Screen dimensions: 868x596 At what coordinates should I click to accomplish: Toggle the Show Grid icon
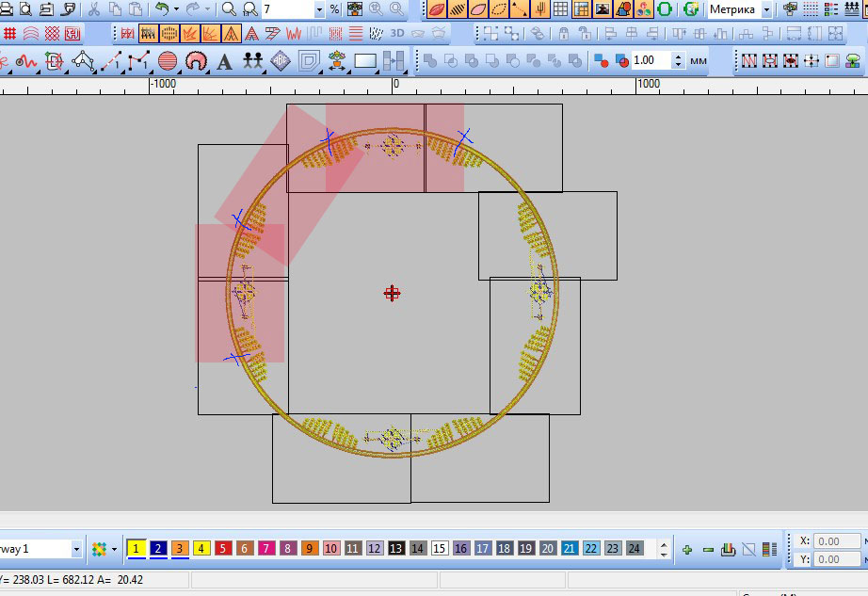(x=561, y=8)
